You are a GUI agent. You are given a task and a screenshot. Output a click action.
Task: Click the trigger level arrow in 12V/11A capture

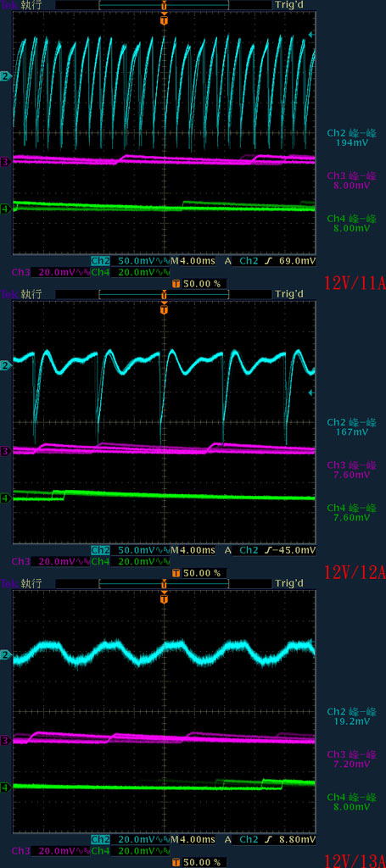click(x=312, y=35)
